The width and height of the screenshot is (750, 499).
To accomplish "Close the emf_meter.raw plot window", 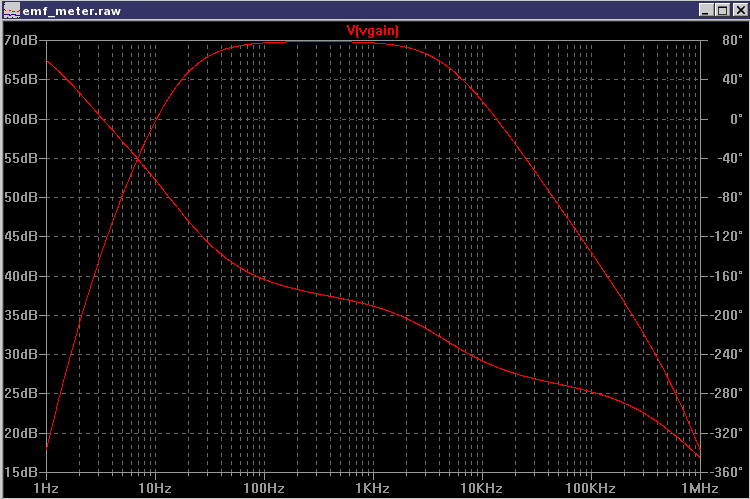I will (x=739, y=10).
